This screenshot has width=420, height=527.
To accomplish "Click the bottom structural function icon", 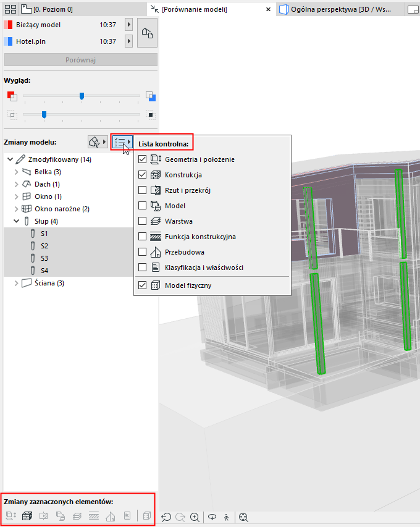I will pyautogui.click(x=94, y=516).
